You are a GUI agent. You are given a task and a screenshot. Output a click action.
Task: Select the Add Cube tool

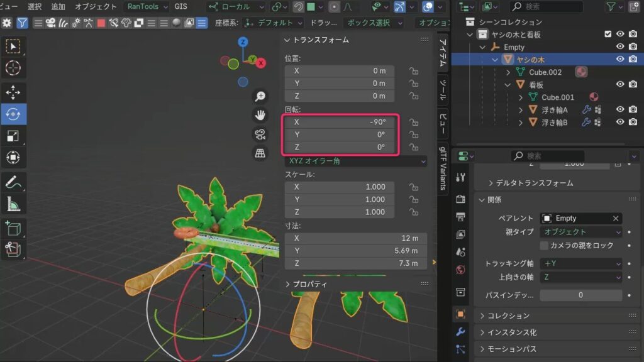(x=13, y=228)
